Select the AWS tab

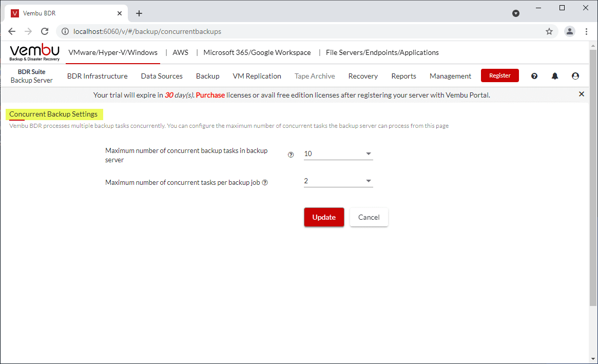click(x=180, y=52)
